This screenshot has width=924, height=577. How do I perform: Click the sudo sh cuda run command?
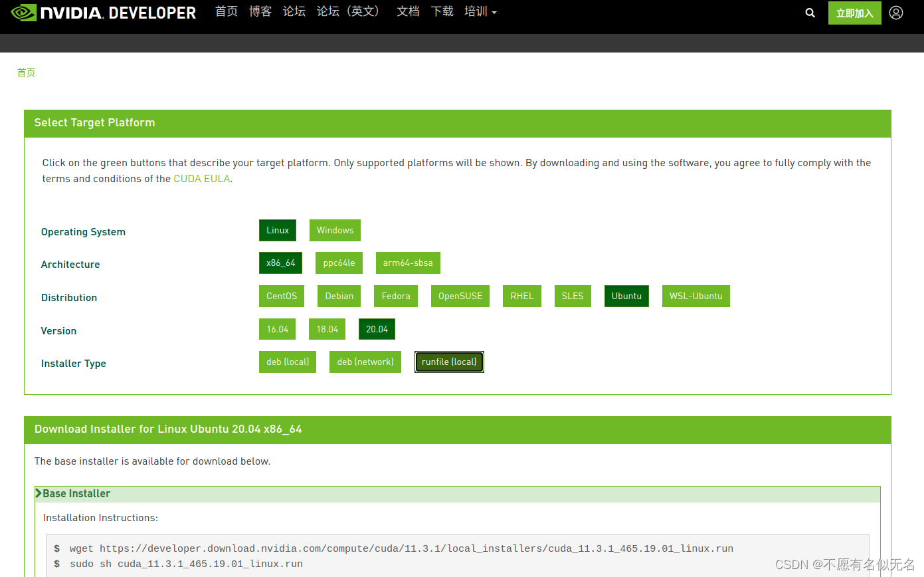(186, 564)
